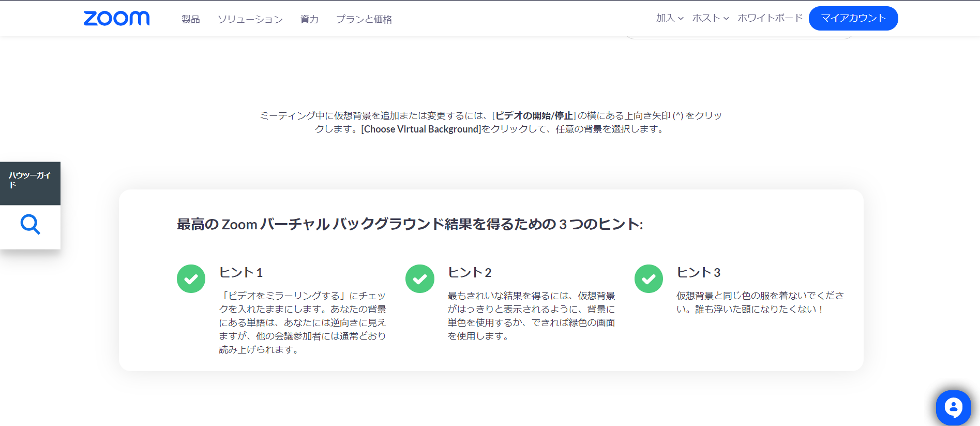Expand the 加入 dropdown menu
Viewport: 980px width, 426px height.
tap(669, 18)
